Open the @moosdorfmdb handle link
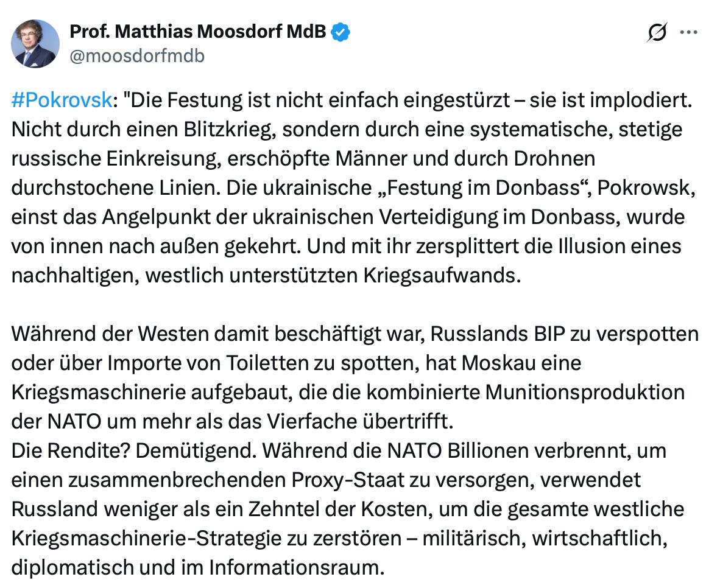720x588 pixels. point(137,55)
